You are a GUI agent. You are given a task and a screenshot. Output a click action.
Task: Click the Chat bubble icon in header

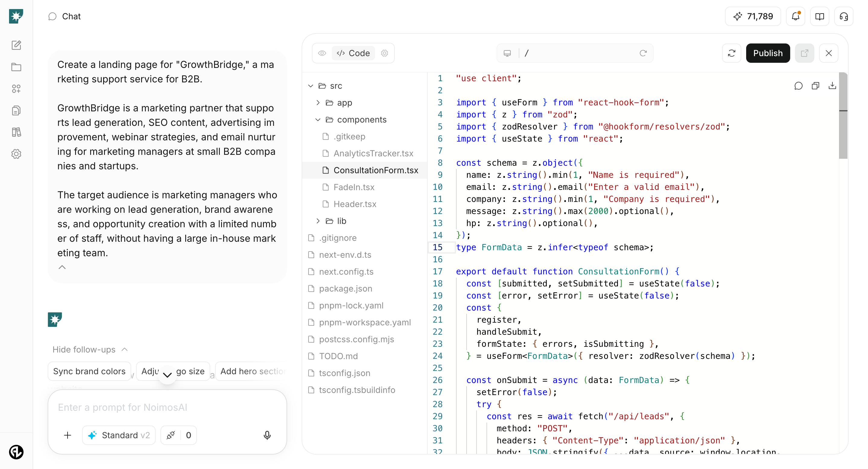pyautogui.click(x=52, y=17)
